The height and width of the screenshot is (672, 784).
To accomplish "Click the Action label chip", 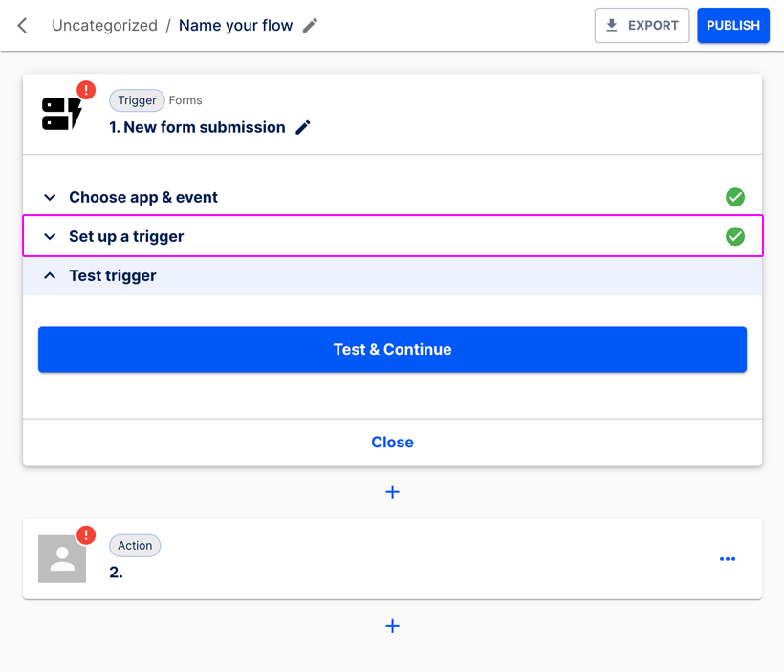I will pyautogui.click(x=135, y=546).
